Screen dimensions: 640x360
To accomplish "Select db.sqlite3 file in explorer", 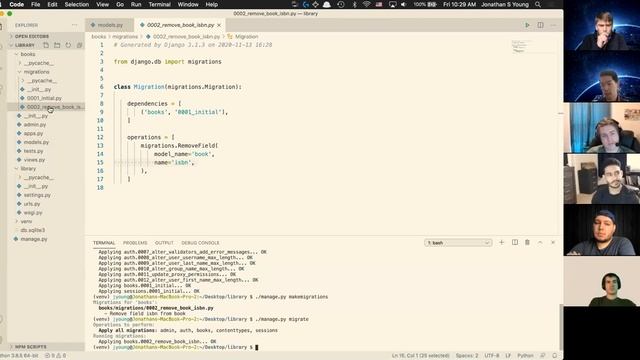I will pos(33,230).
